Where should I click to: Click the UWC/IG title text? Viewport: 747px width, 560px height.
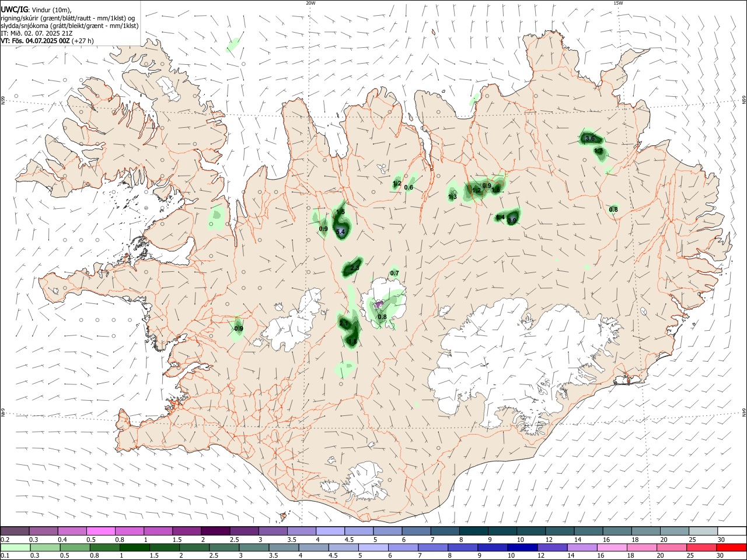click(15, 9)
